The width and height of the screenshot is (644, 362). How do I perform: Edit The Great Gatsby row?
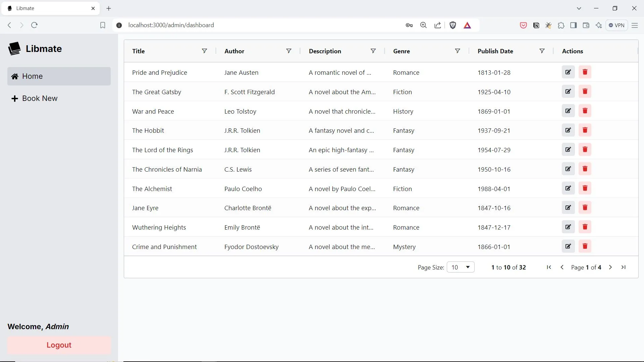click(x=568, y=92)
